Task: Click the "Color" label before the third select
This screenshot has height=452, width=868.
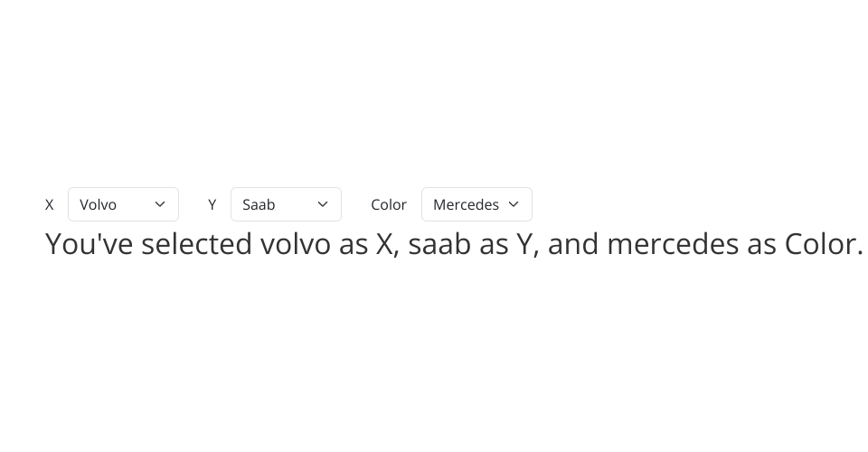Action: pyautogui.click(x=389, y=205)
